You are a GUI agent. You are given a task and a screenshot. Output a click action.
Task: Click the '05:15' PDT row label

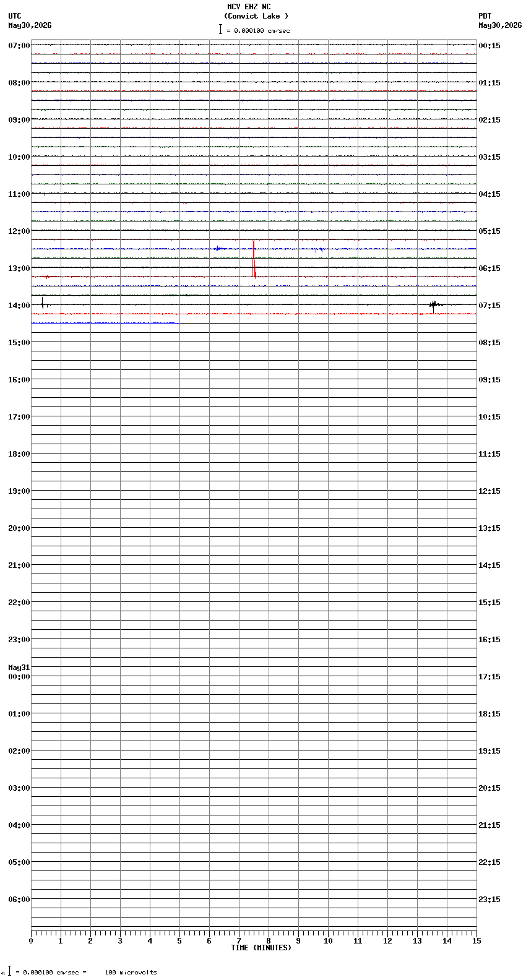(489, 231)
